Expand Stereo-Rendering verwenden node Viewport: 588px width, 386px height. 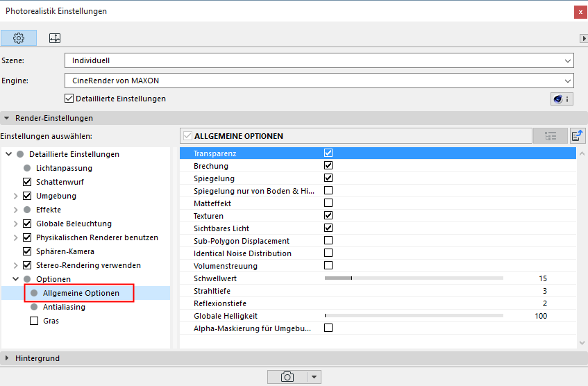[16, 265]
